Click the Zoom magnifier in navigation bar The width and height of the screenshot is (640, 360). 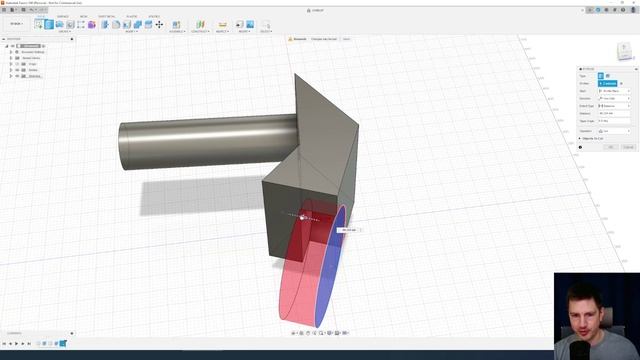(321, 333)
